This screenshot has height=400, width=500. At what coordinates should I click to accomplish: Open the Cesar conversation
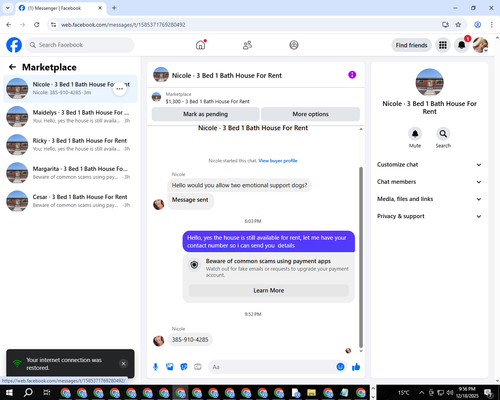[70, 201]
